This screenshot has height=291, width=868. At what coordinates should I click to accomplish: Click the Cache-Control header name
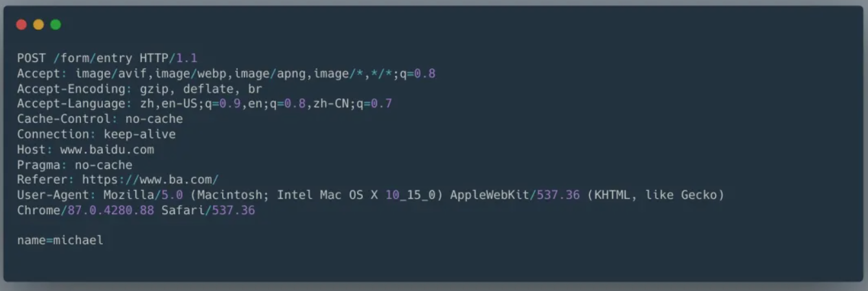(64, 119)
